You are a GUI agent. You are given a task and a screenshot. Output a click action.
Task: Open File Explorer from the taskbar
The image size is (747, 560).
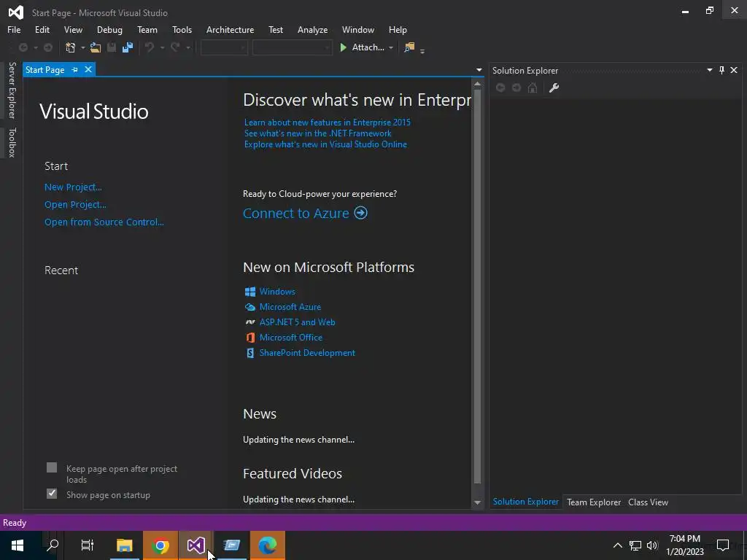125,545
